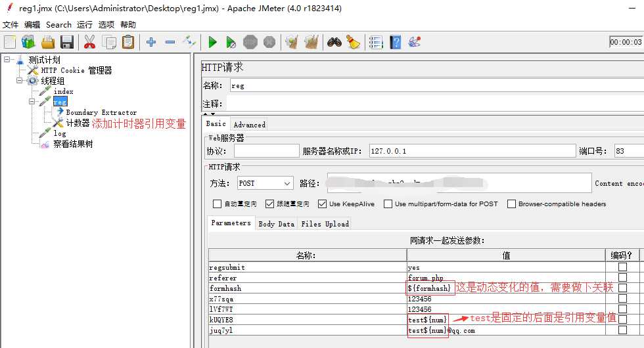
Task: Open the Templates icon
Action: coord(28,42)
